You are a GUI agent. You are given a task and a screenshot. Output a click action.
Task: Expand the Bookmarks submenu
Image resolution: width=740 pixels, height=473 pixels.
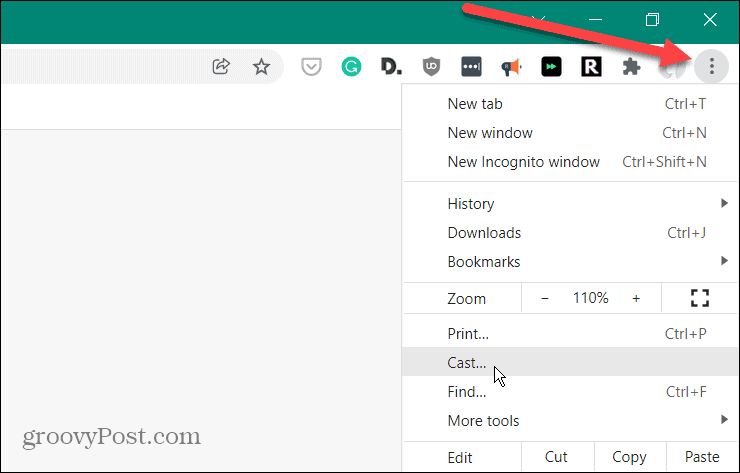pyautogui.click(x=570, y=262)
